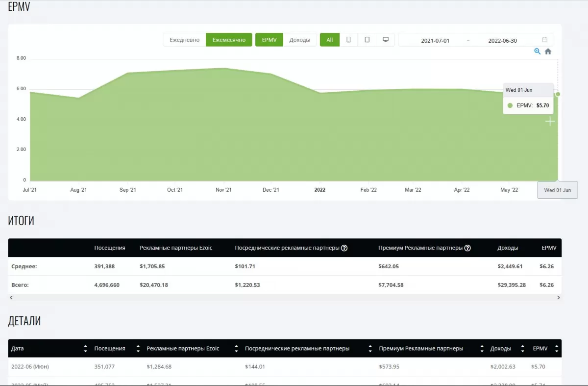588x386 pixels.
Task: Click the help icon beside Посреднические рекламные партнеры
Action: [344, 248]
